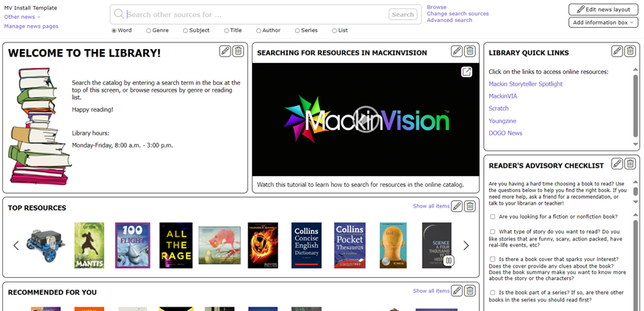Open the pink chameleon book cover
Viewport: 644px width, 311px height.
click(220, 246)
